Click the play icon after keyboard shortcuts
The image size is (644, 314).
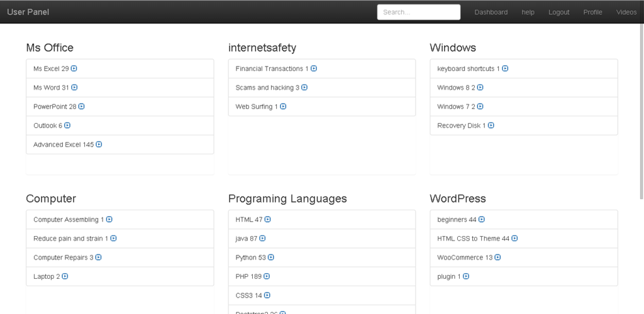505,68
